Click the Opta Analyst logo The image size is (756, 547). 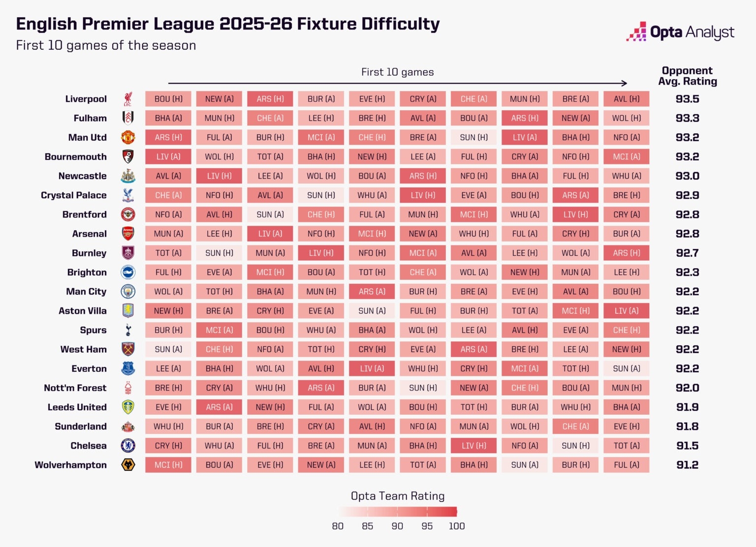(680, 32)
